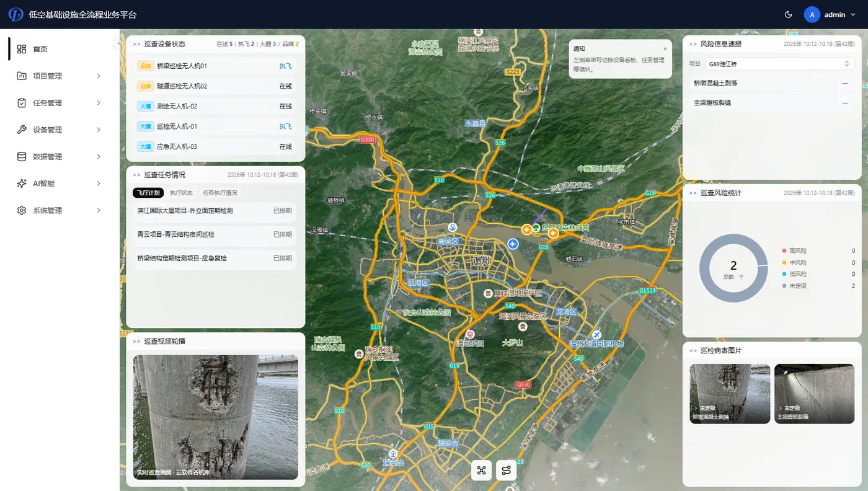Image resolution: width=868 pixels, height=491 pixels.
Task: Open the admin account dropdown arrow
Action: click(x=853, y=14)
